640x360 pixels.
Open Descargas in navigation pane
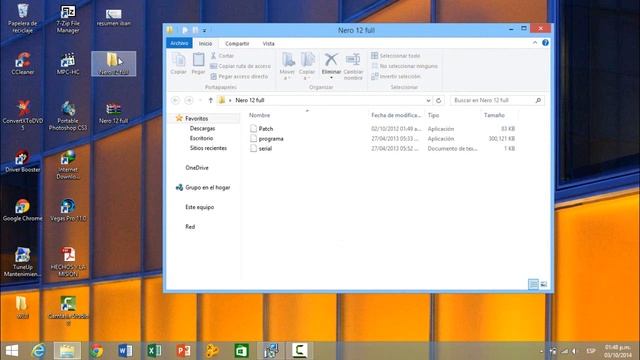(x=202, y=129)
